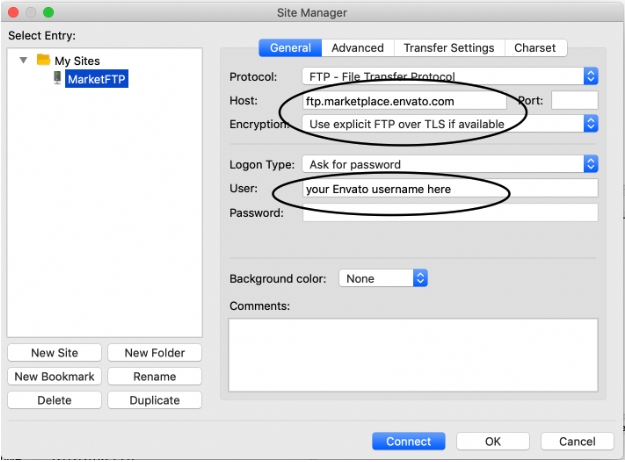Screen dimensions: 625x462
Task: Click the MarketFTP server icon
Action: coord(58,79)
